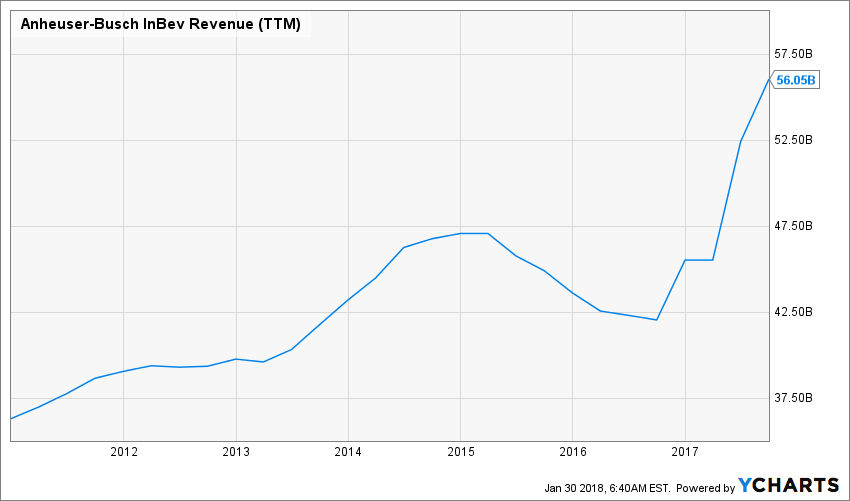Select the 2015 x-axis label
Viewport: 850px width, 501px height.
(x=460, y=452)
